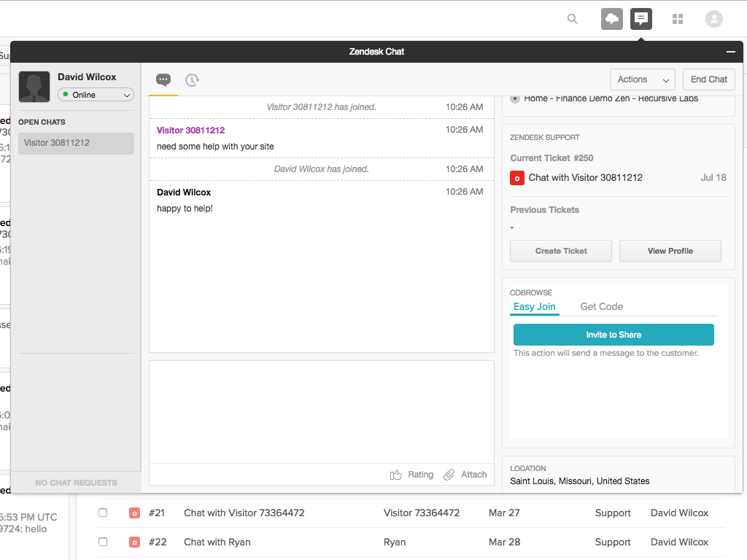Open the chat history clock tab

point(192,80)
